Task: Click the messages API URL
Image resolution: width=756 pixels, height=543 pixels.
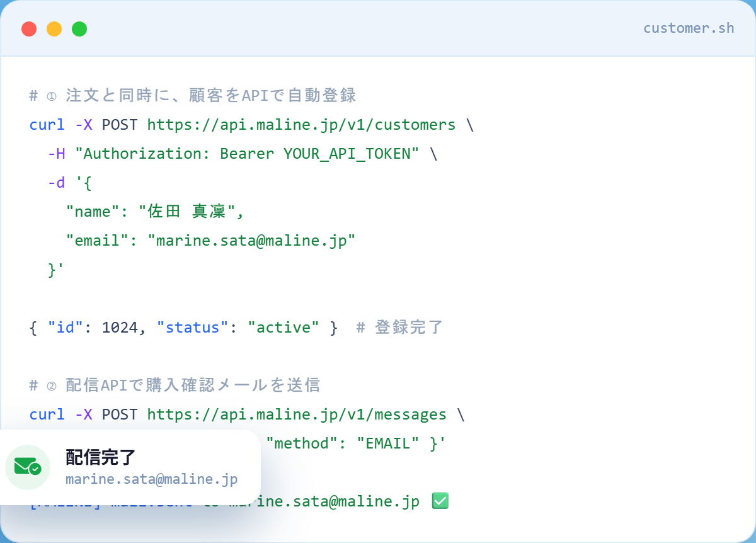Action: [x=297, y=414]
